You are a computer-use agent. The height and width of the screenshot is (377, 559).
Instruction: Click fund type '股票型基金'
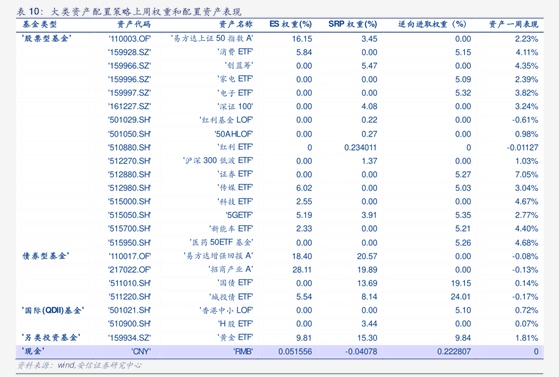46,38
